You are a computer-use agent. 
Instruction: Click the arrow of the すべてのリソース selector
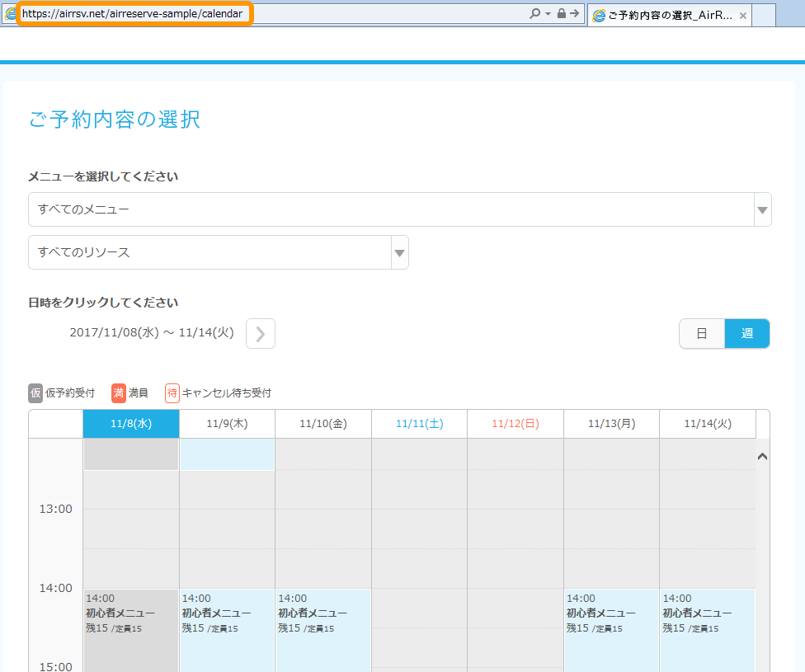[x=399, y=252]
